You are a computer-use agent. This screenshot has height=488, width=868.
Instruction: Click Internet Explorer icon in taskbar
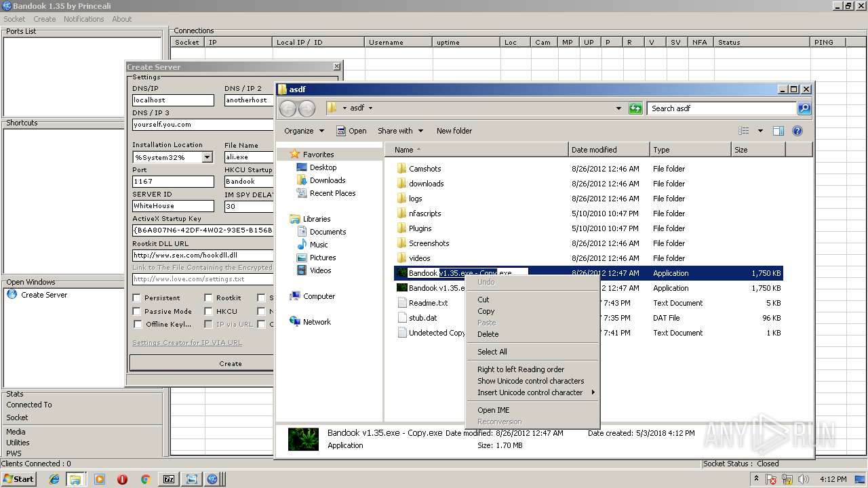(54, 479)
